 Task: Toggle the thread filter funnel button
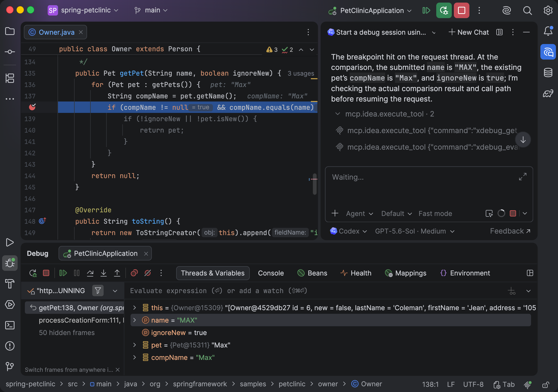(98, 291)
